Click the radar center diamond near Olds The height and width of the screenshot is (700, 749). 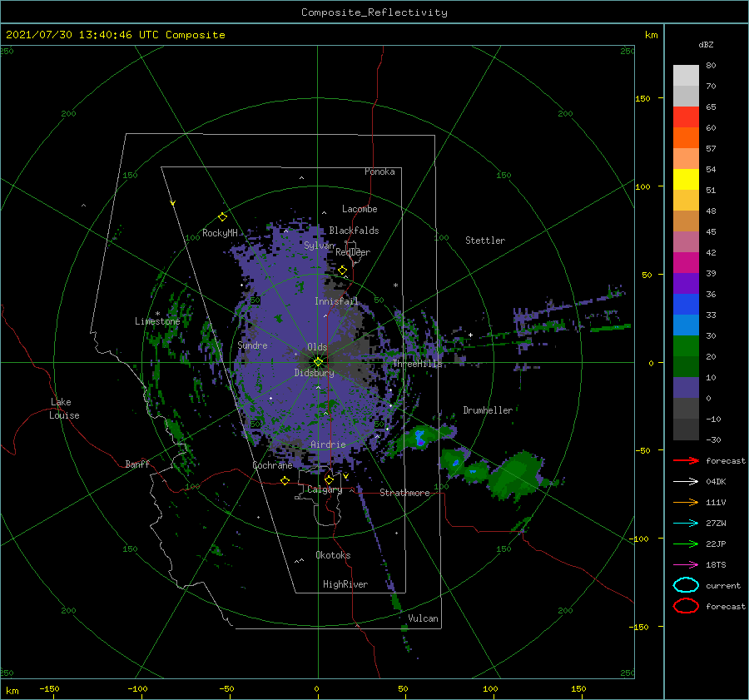(x=318, y=362)
